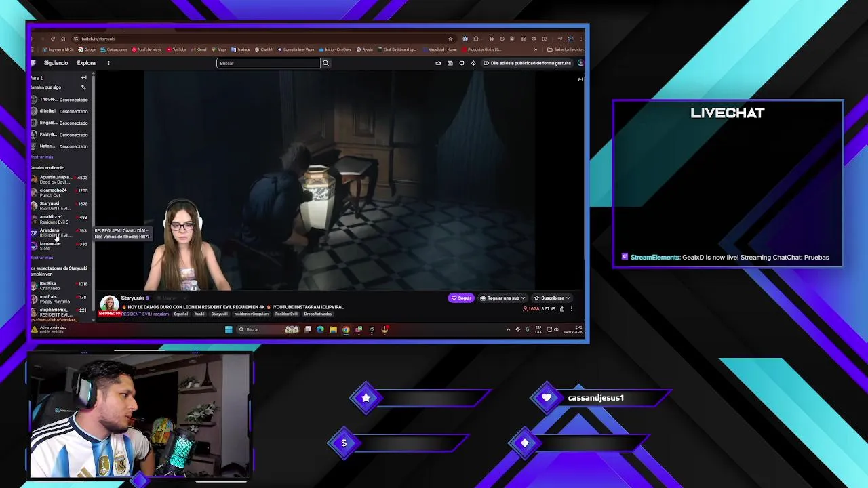Click Staryuuki's profile avatar below video
This screenshot has height=488, width=868.
click(109, 304)
